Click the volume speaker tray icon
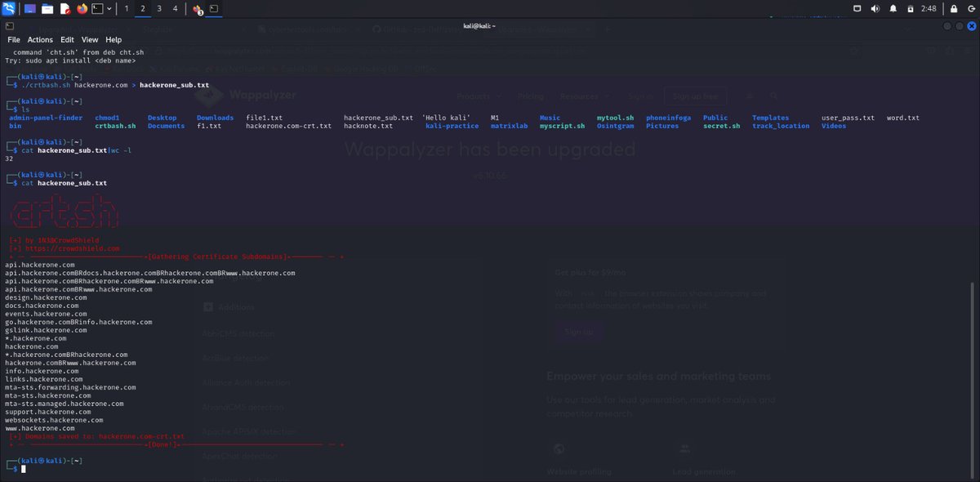Image resolution: width=980 pixels, height=482 pixels. click(x=875, y=9)
